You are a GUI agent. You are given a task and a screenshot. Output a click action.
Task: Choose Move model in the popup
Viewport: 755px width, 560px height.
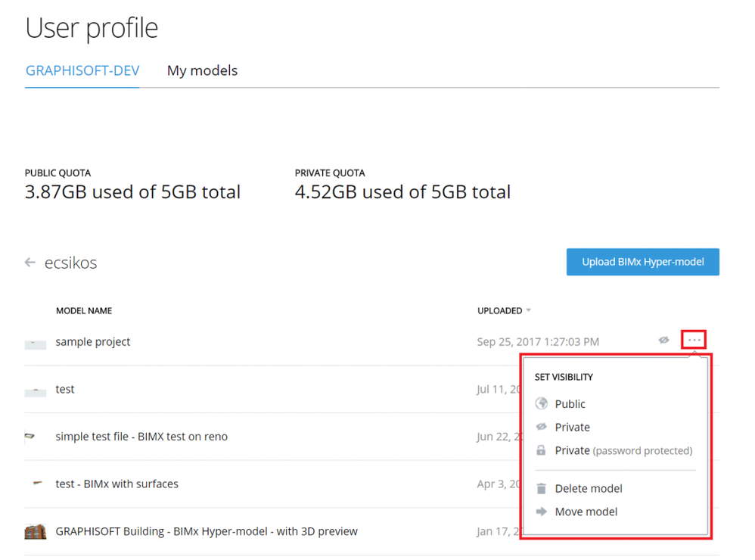586,512
